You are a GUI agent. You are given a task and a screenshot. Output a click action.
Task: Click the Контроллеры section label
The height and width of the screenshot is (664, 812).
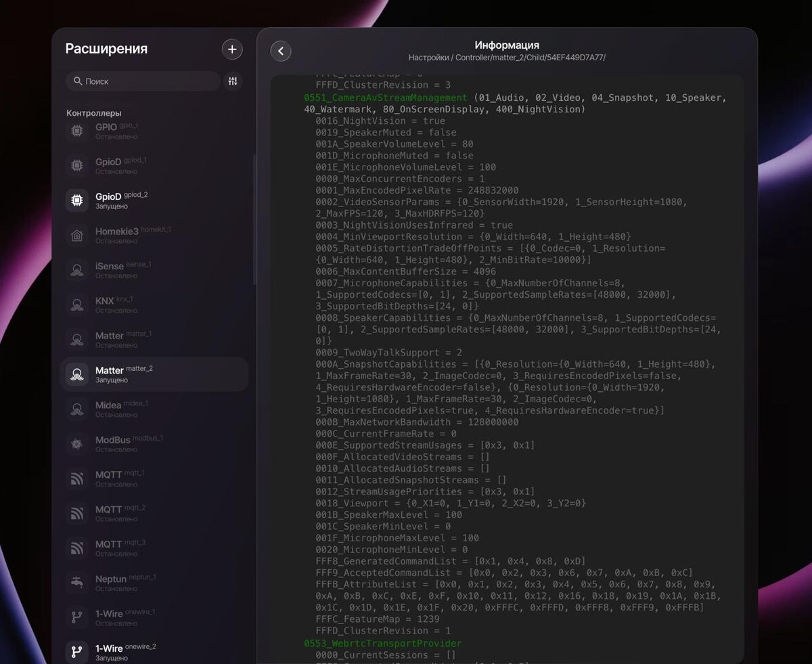pyautogui.click(x=94, y=113)
